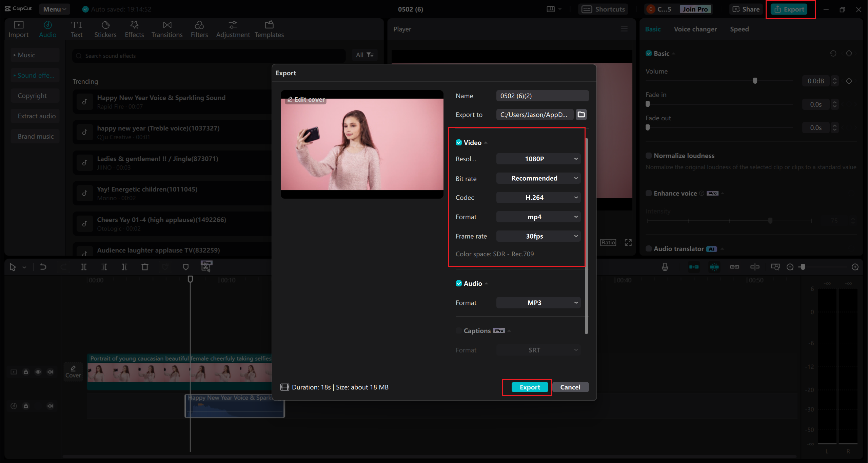
Task: Uncheck the Video checkbox in Export dialog
Action: 459,142
